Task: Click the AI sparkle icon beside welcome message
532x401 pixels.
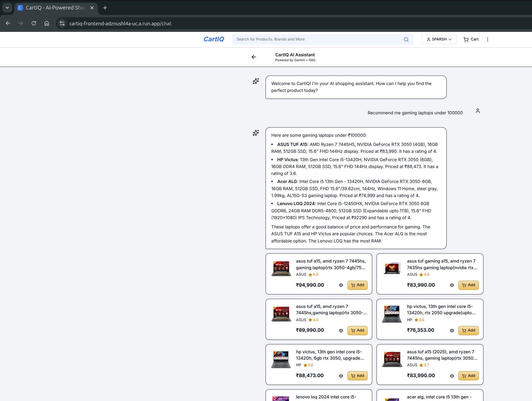Action: pyautogui.click(x=256, y=81)
